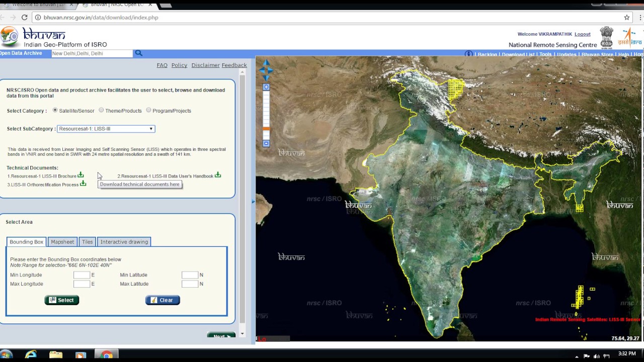
Task: Switch to the Tiles tab
Action: point(87,242)
